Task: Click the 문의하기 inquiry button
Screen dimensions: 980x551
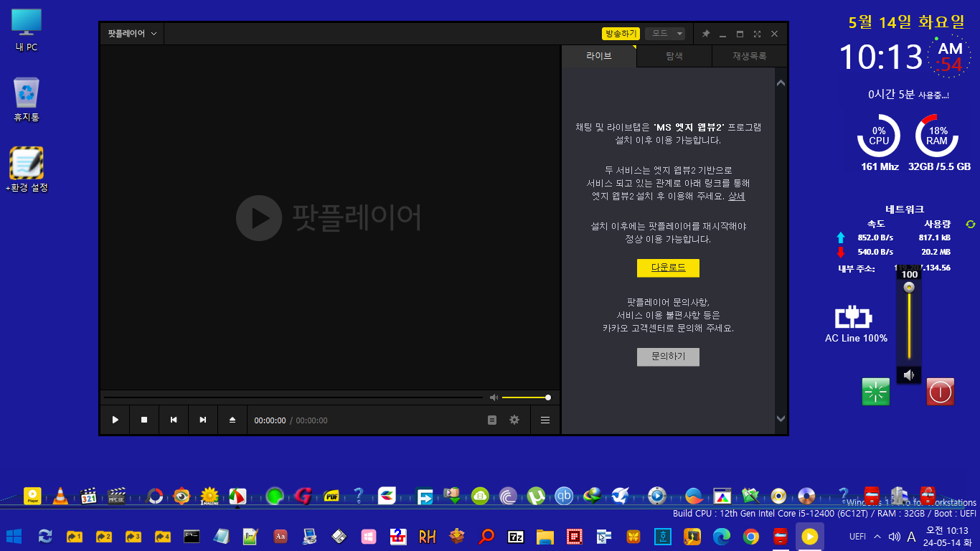Action: tap(668, 357)
